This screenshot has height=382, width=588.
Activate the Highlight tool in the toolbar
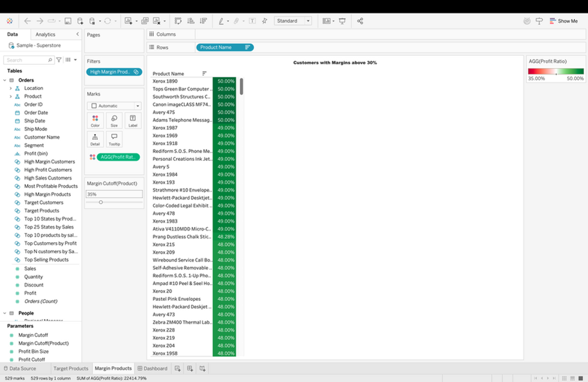click(x=222, y=20)
